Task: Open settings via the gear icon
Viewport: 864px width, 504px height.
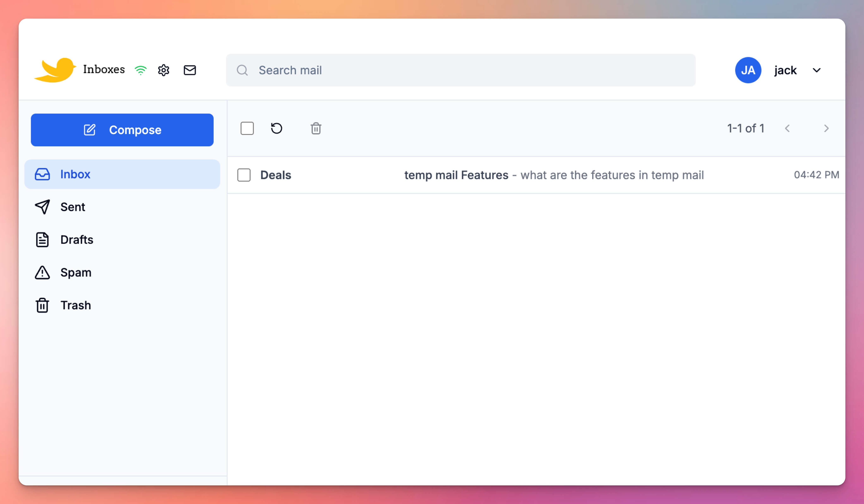Action: click(163, 70)
